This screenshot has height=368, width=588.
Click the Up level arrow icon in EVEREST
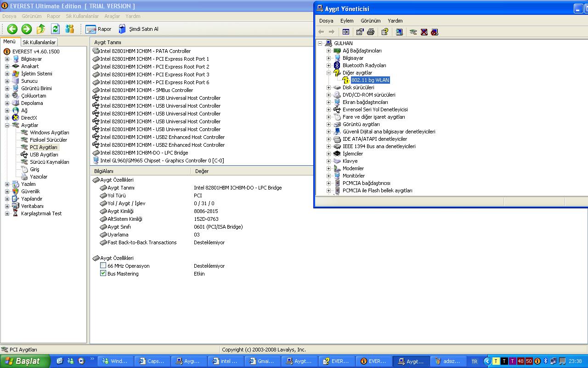click(41, 29)
